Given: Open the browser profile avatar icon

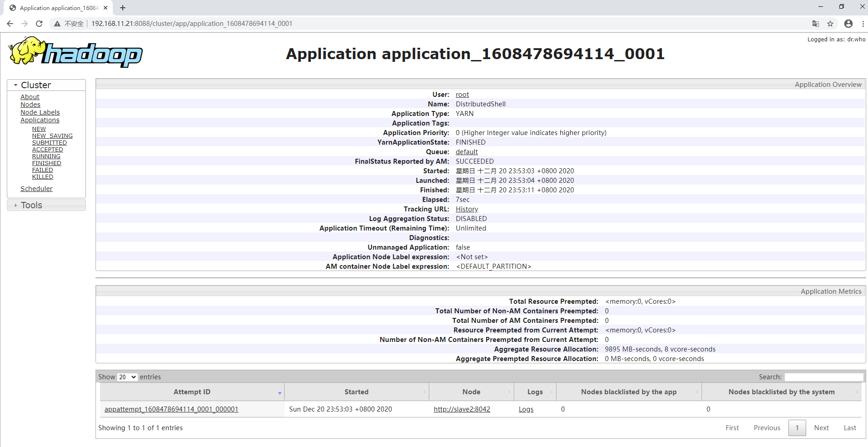Looking at the screenshot, I should point(848,24).
